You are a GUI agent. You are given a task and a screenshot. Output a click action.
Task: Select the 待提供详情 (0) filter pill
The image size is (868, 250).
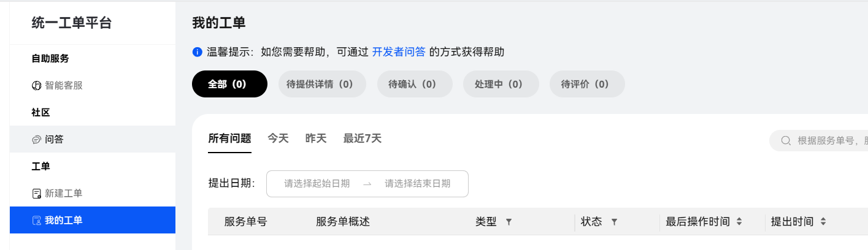(322, 84)
